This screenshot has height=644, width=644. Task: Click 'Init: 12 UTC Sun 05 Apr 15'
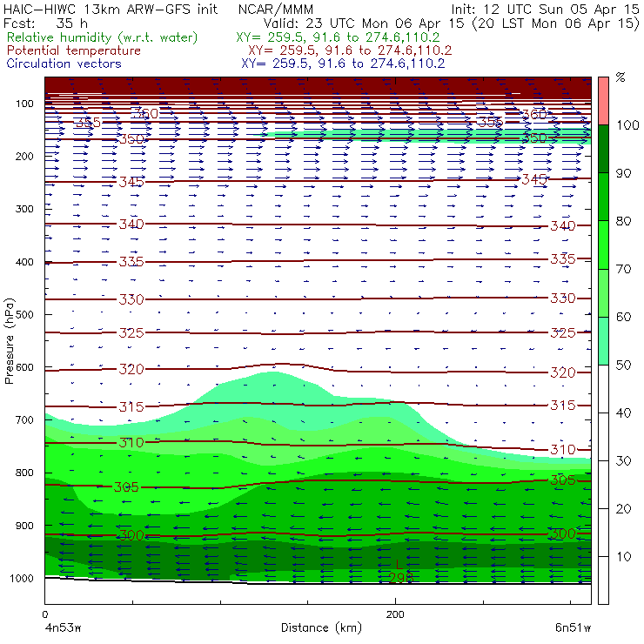pyautogui.click(x=545, y=10)
